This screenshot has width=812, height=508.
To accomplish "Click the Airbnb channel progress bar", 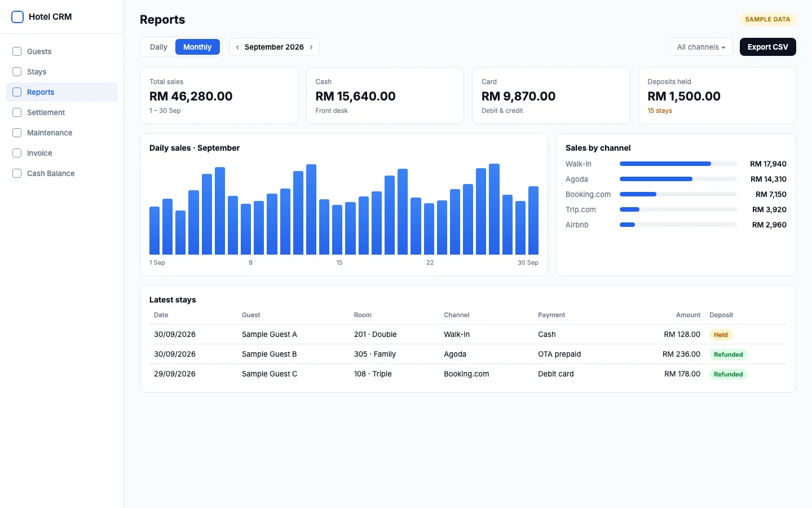I will click(678, 225).
